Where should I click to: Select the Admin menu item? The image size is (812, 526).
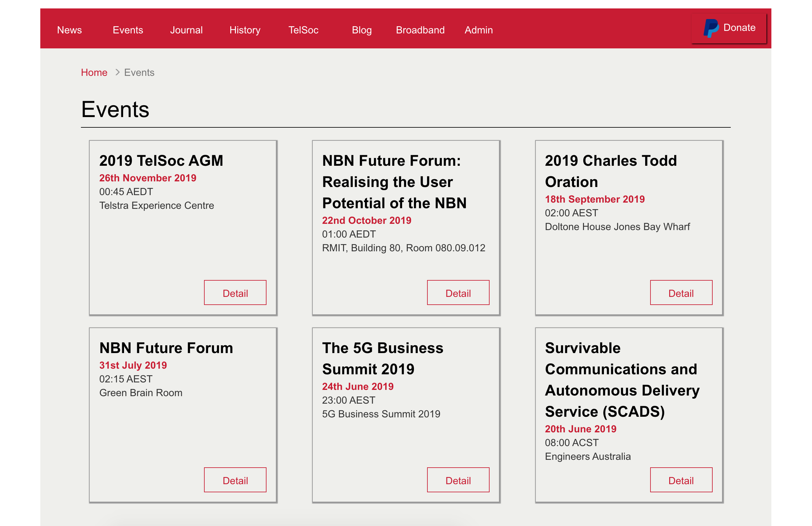click(x=478, y=30)
